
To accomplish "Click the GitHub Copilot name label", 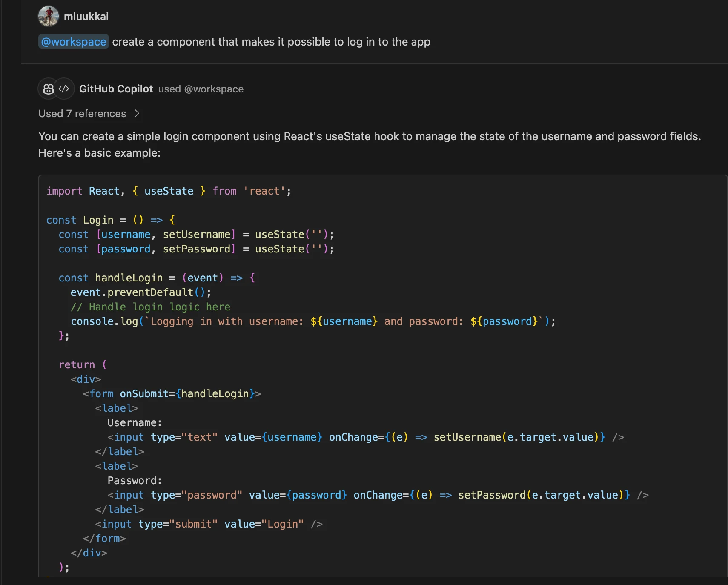I will (x=116, y=89).
